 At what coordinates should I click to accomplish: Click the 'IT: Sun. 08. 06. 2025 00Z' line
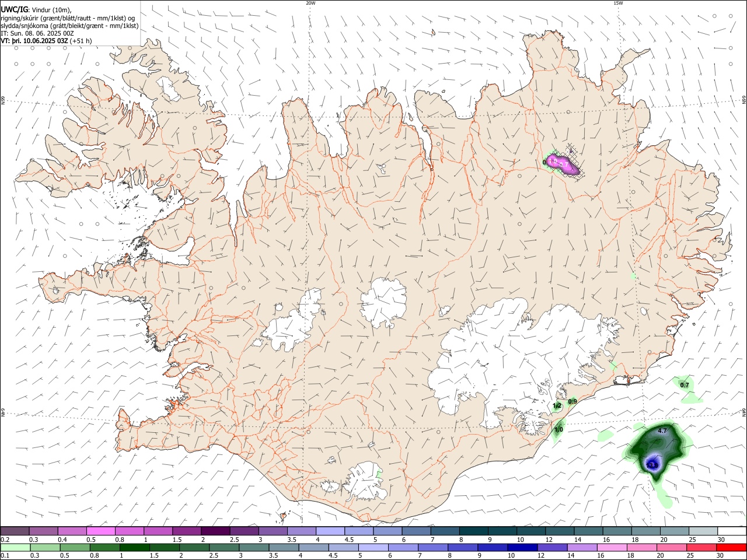pos(37,33)
